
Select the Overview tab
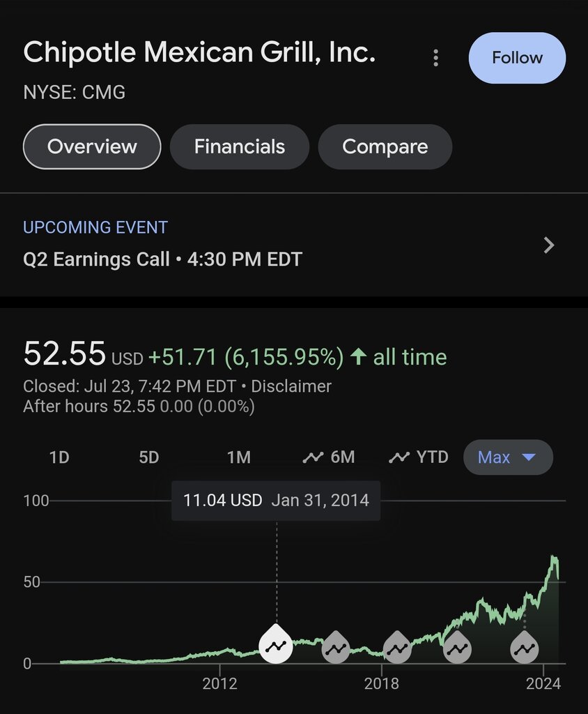pyautogui.click(x=92, y=146)
